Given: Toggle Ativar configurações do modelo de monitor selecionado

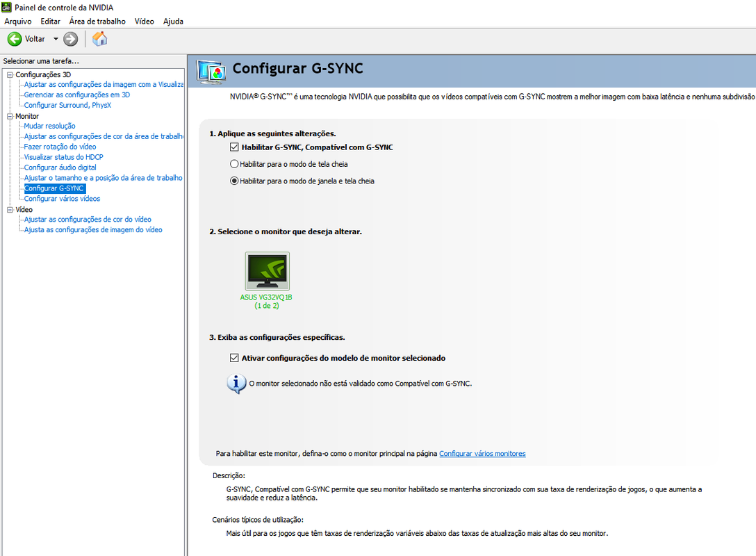Looking at the screenshot, I should tap(234, 358).
